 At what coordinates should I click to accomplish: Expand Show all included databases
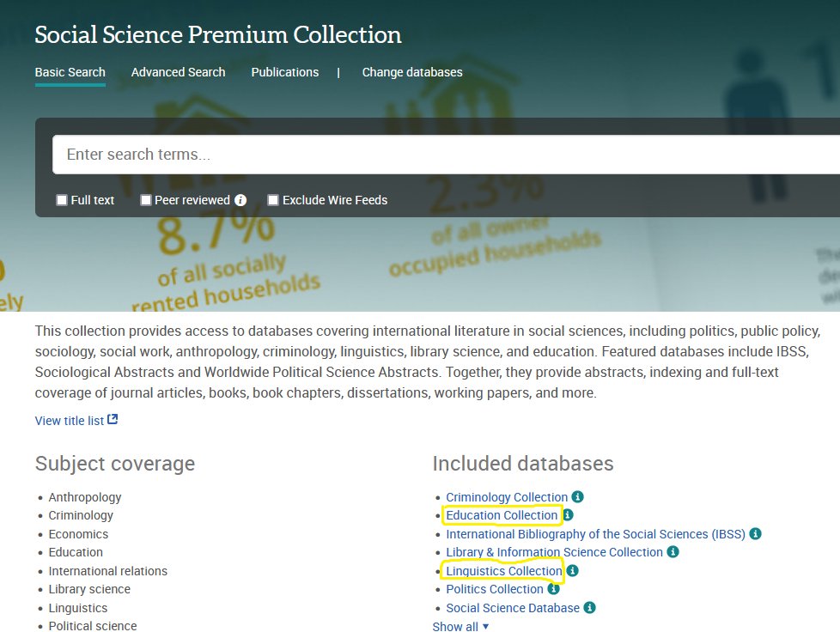pyautogui.click(x=460, y=626)
